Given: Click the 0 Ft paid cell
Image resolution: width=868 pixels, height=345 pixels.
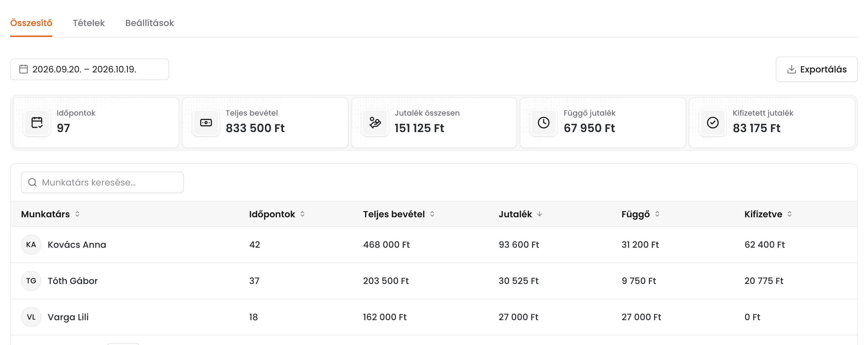Looking at the screenshot, I should [x=752, y=317].
